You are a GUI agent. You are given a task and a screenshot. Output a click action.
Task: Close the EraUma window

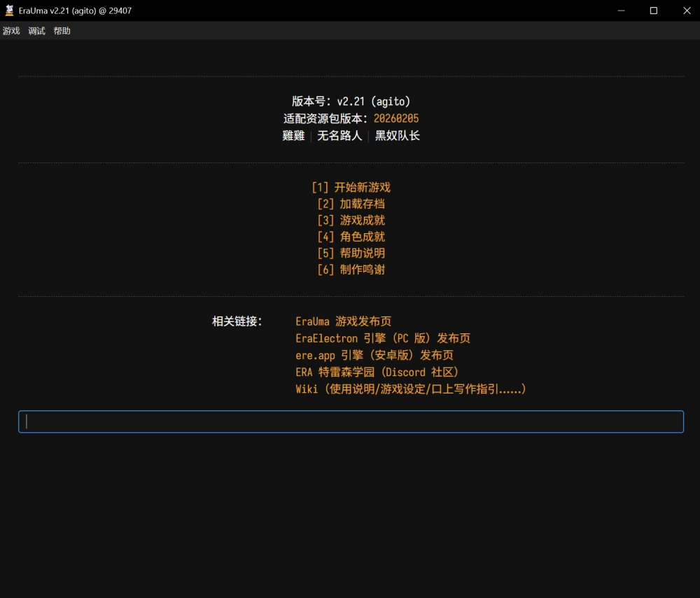click(687, 11)
